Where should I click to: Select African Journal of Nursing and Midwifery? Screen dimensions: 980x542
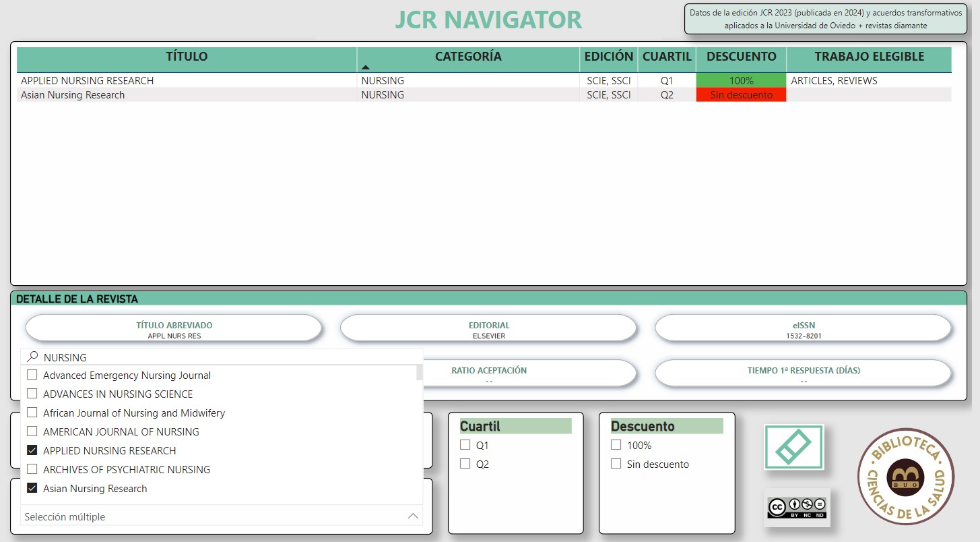(x=32, y=413)
